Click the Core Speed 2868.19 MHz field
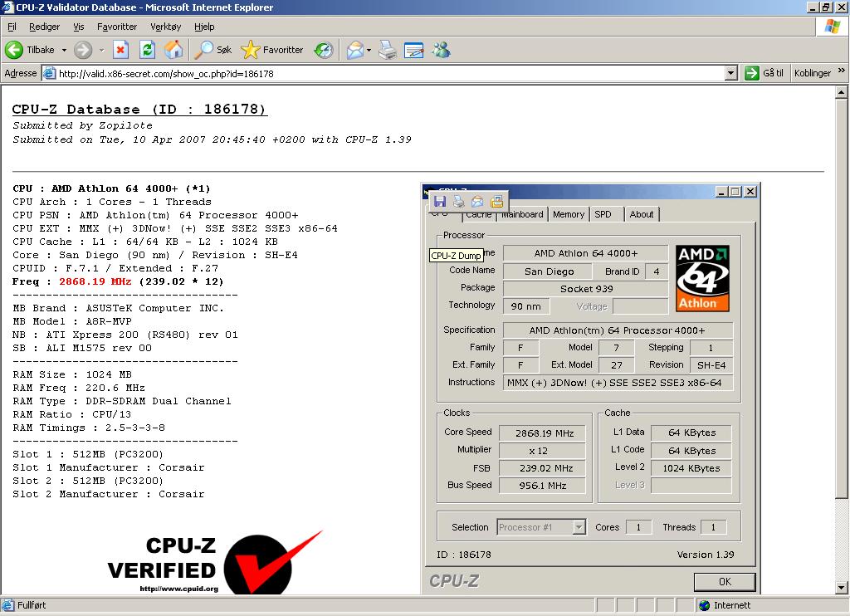The height and width of the screenshot is (616, 850). pyautogui.click(x=543, y=433)
